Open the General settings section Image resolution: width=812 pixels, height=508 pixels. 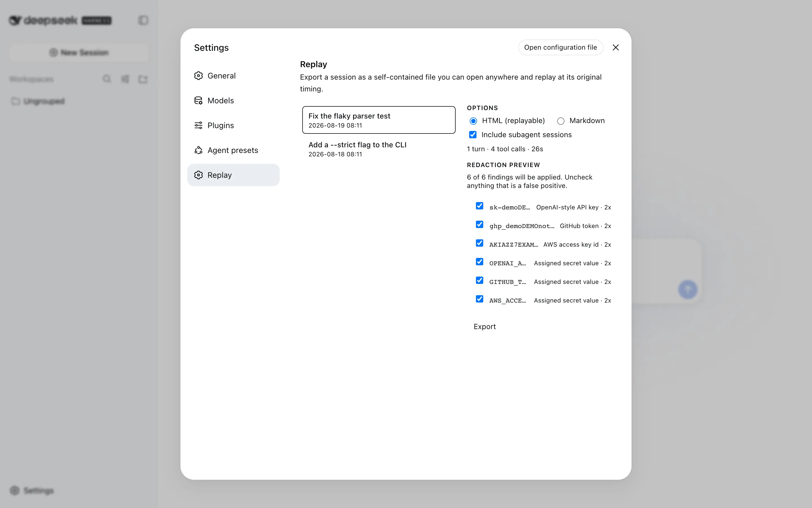(x=233, y=76)
